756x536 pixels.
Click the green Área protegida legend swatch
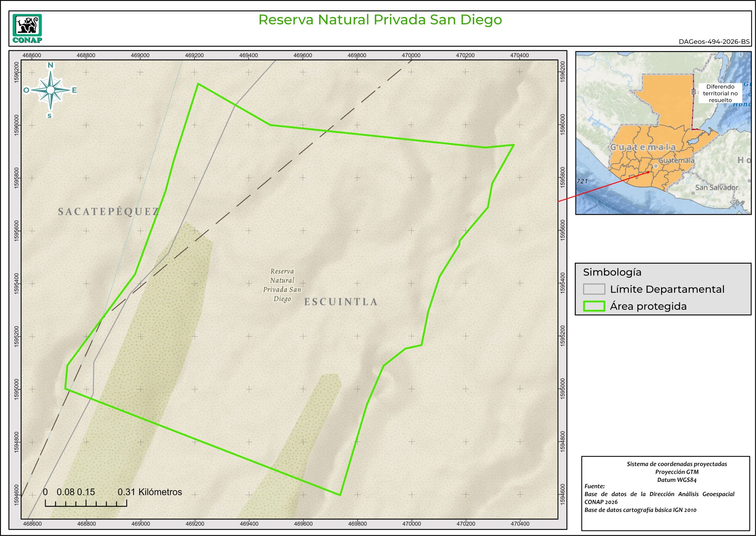[x=594, y=306]
